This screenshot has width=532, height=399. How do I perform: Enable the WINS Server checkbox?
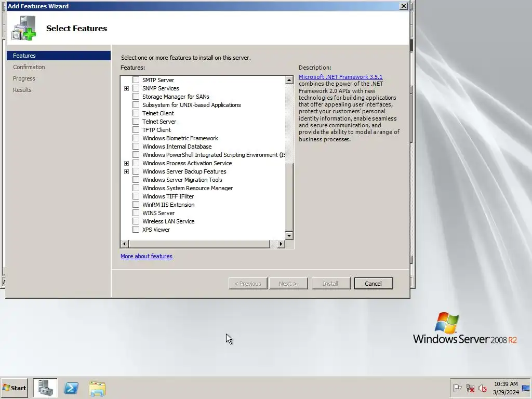[x=136, y=212]
